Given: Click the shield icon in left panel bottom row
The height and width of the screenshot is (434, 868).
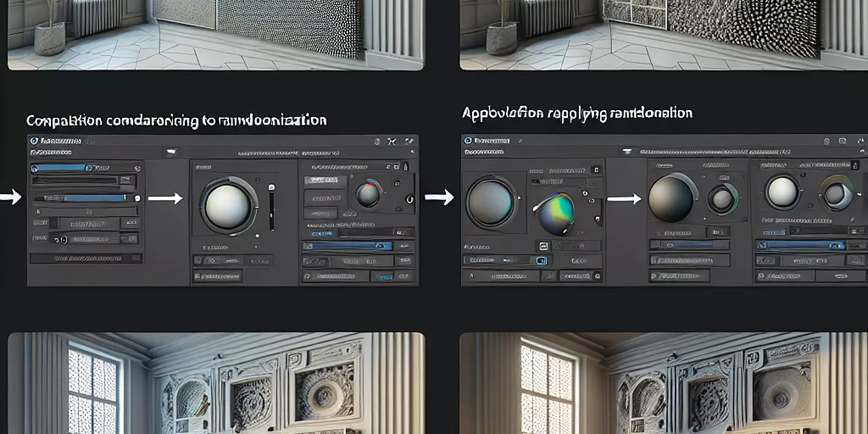Looking at the screenshot, I should click(63, 239).
